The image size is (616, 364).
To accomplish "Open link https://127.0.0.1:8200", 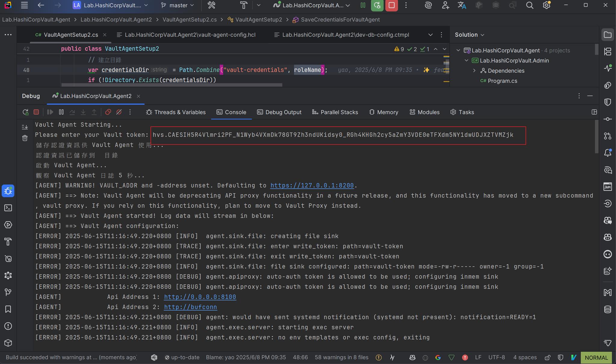I will click(312, 185).
